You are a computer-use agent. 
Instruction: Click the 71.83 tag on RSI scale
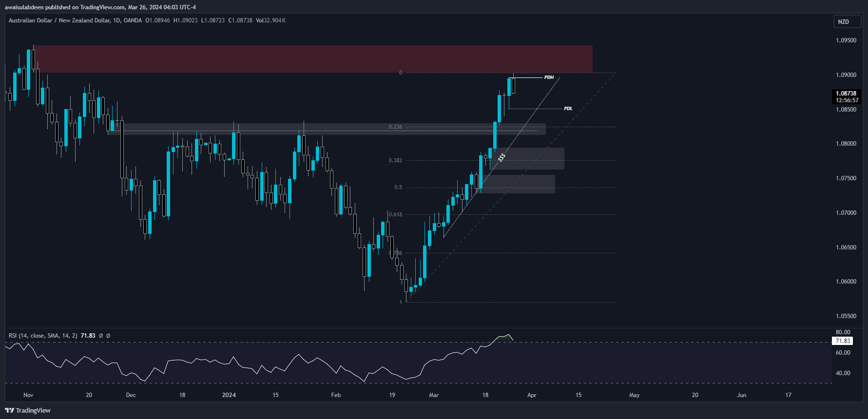[x=843, y=341]
